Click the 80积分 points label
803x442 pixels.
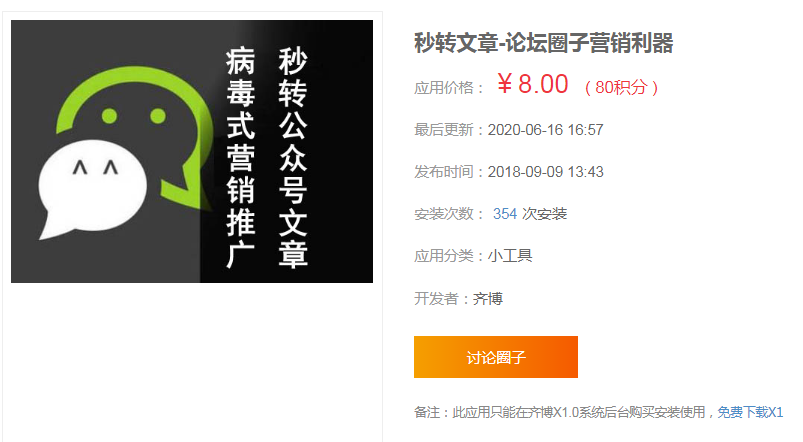pyautogui.click(x=621, y=87)
